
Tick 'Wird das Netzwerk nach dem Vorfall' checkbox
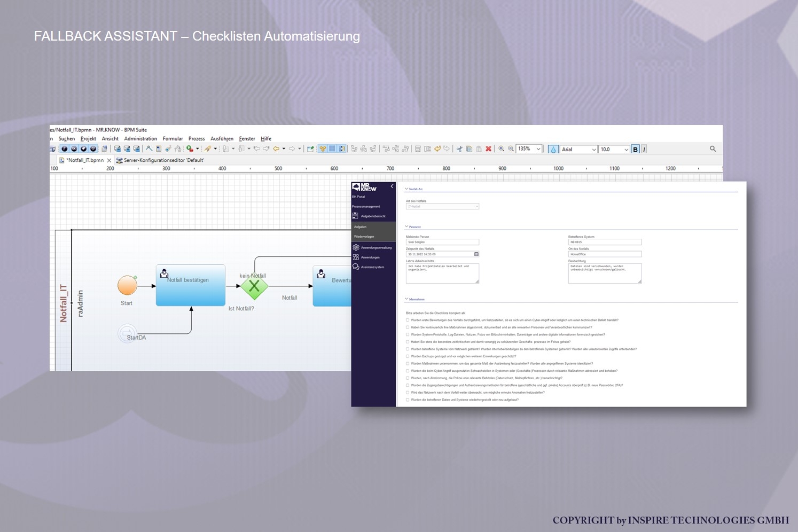[408, 392]
